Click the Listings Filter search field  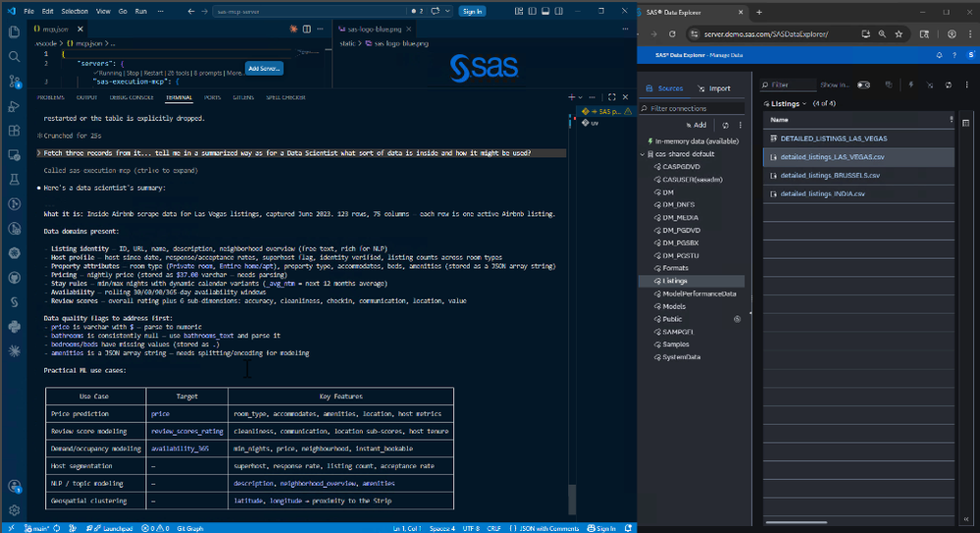click(788, 85)
